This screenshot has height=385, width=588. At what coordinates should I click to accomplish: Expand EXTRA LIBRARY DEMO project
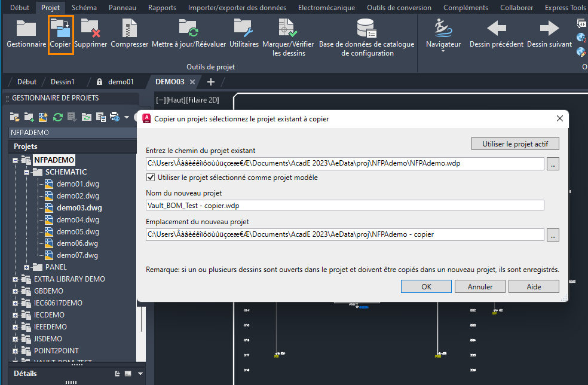pyautogui.click(x=15, y=280)
